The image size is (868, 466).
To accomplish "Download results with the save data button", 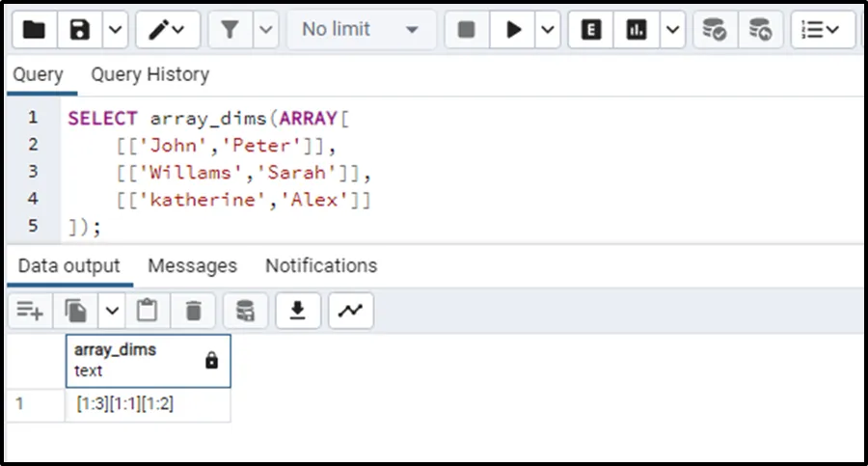I will coord(298,311).
